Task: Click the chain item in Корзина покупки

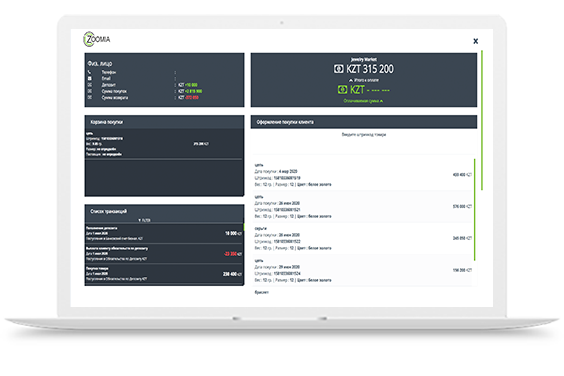Action: click(164, 144)
